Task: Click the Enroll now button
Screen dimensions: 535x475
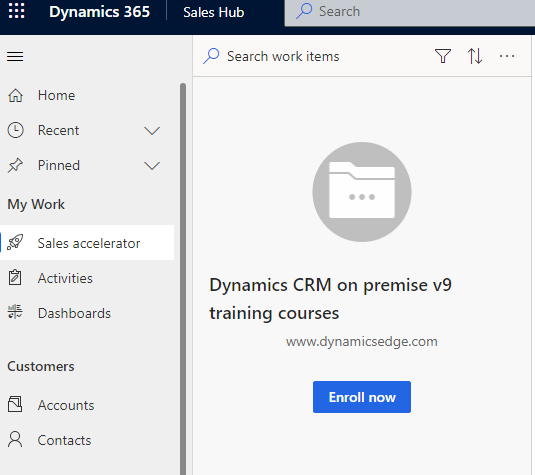Action: (362, 397)
